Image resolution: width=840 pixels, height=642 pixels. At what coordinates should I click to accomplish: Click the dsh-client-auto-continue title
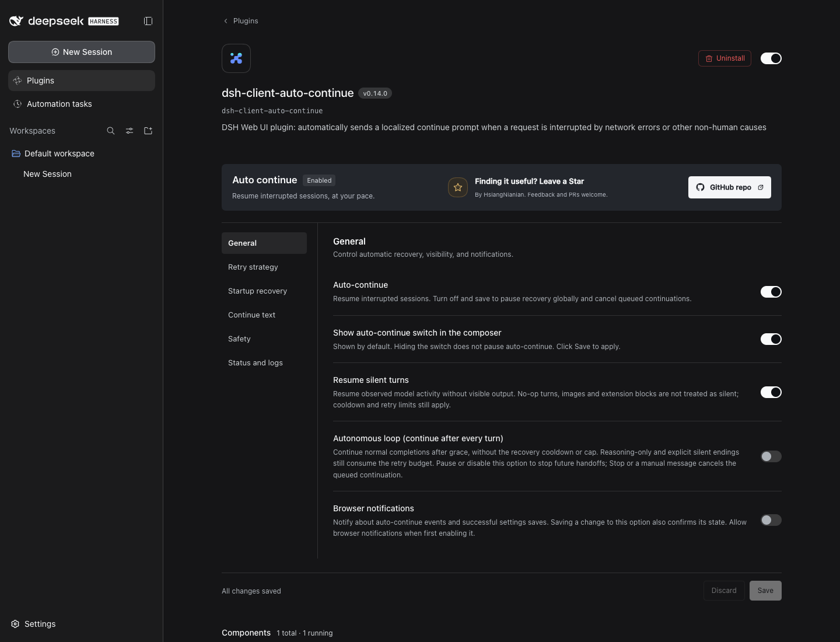tap(288, 93)
